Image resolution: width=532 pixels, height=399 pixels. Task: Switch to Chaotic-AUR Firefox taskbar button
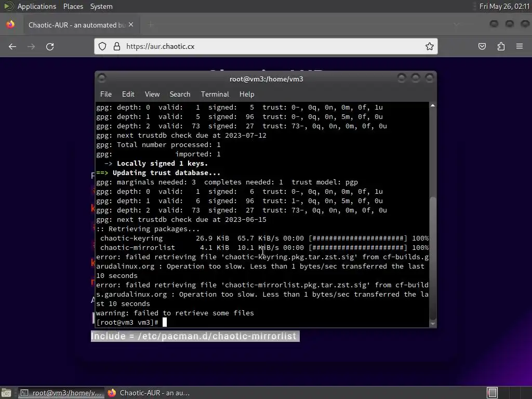point(149,393)
